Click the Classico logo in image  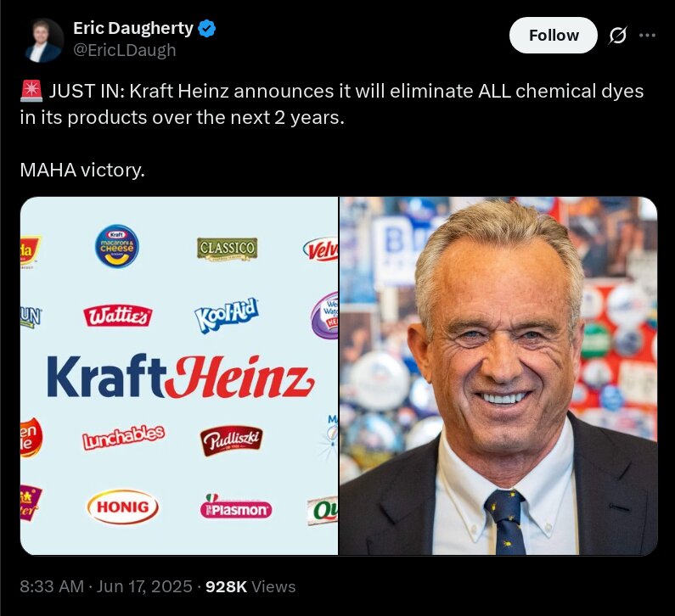pos(227,249)
